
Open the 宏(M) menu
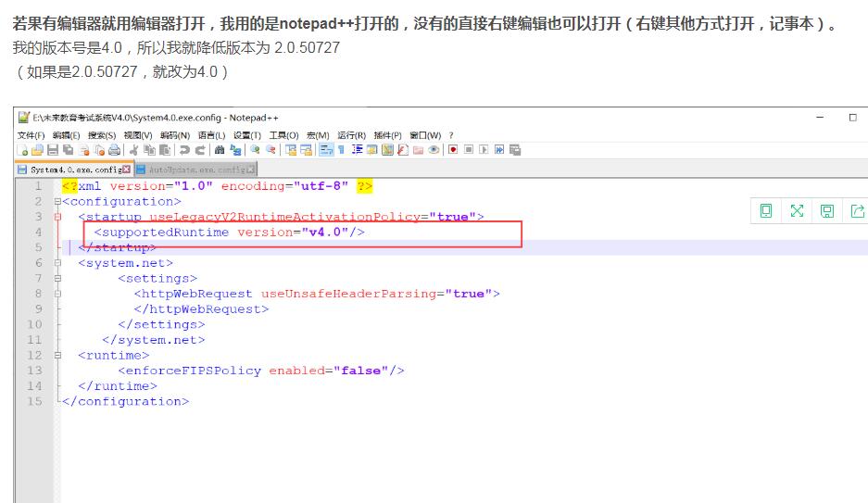click(318, 135)
